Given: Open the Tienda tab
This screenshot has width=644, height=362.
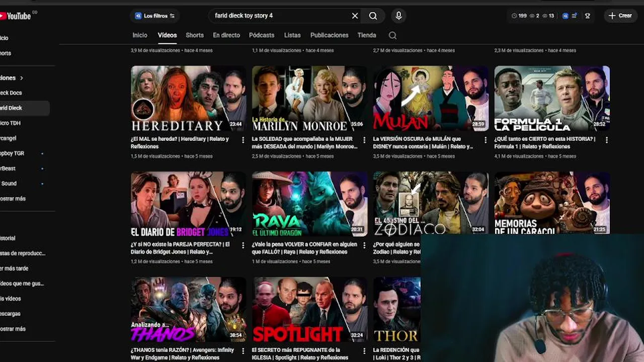Looking at the screenshot, I should point(367,35).
